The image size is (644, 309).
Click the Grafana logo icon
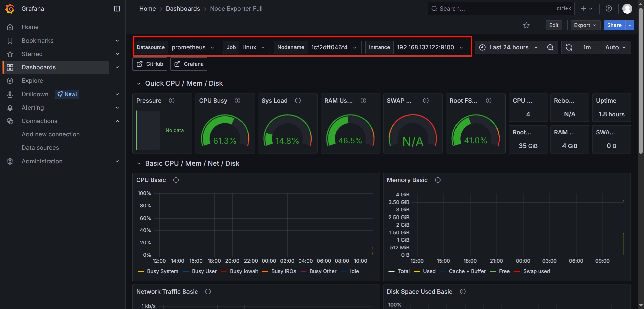[x=10, y=9]
